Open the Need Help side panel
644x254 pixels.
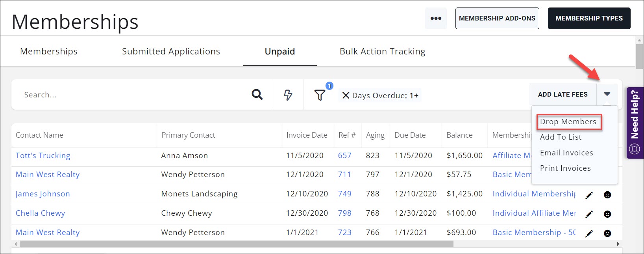pos(635,123)
